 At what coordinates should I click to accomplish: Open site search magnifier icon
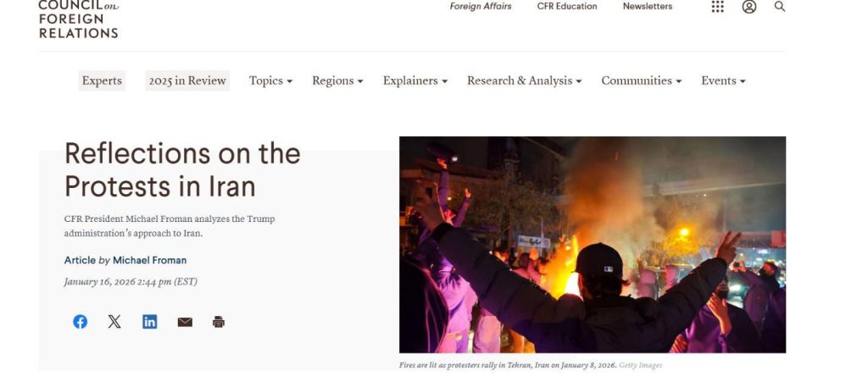tap(780, 7)
